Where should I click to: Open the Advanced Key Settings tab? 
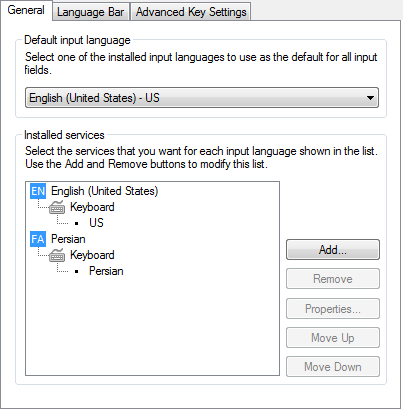coord(191,12)
